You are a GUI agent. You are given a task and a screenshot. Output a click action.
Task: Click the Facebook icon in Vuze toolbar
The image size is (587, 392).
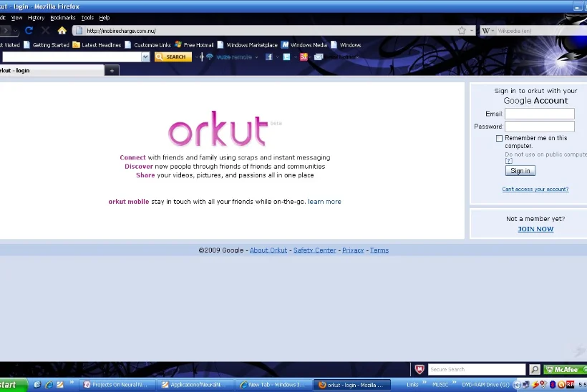[x=269, y=57]
